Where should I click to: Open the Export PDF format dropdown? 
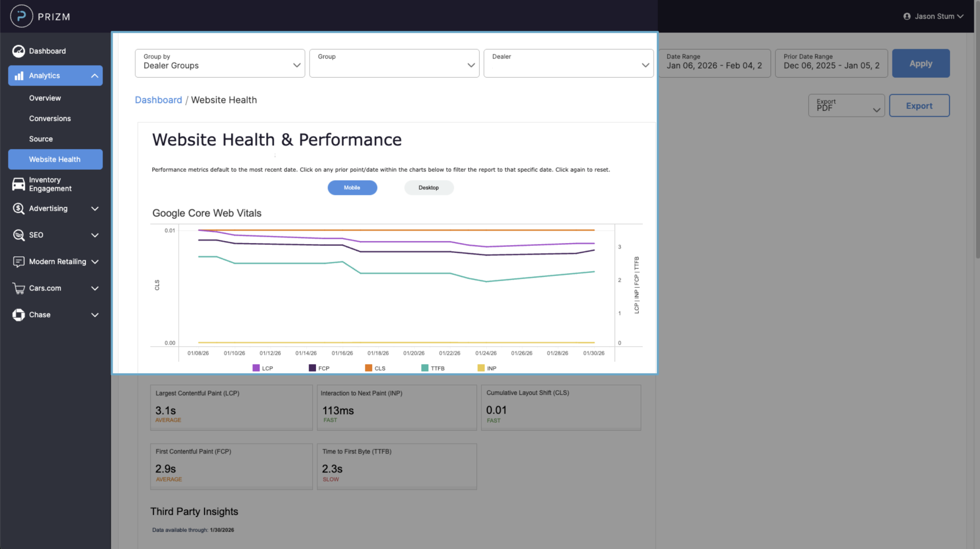tap(846, 106)
